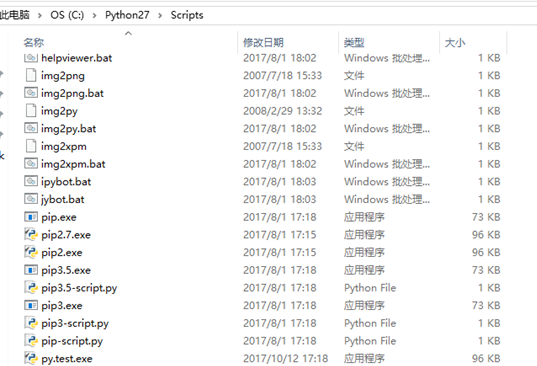Click the img2xpm blank file icon
Viewport: 537px width, 366px height.
pyautogui.click(x=31, y=146)
